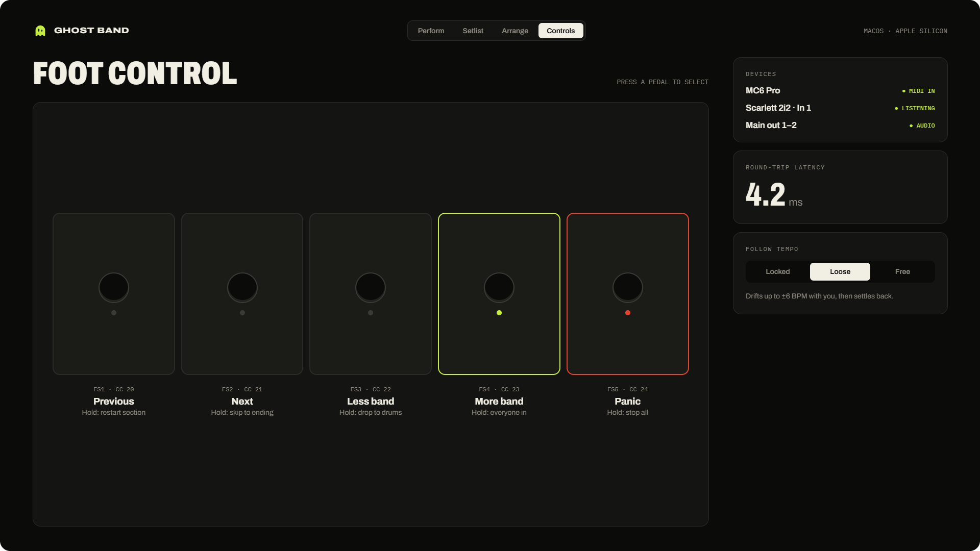
Task: Click the FS2 · CC 21 mapping text
Action: (x=242, y=389)
